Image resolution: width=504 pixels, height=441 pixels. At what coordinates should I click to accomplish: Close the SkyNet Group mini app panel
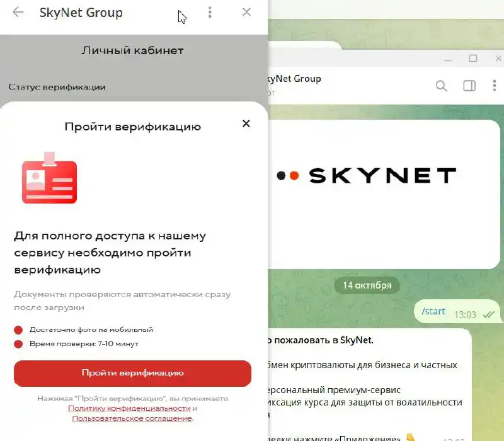[246, 12]
